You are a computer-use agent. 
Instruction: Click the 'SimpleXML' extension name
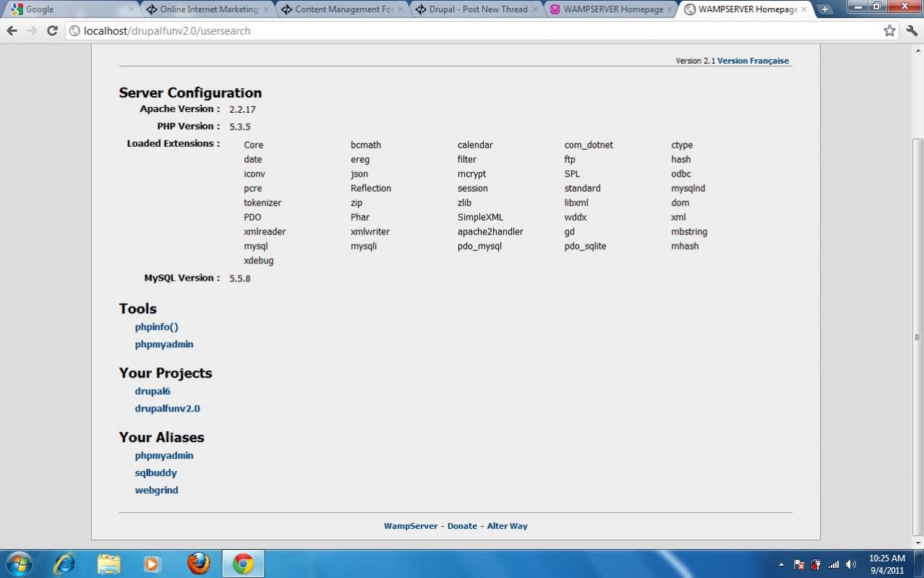tap(481, 217)
